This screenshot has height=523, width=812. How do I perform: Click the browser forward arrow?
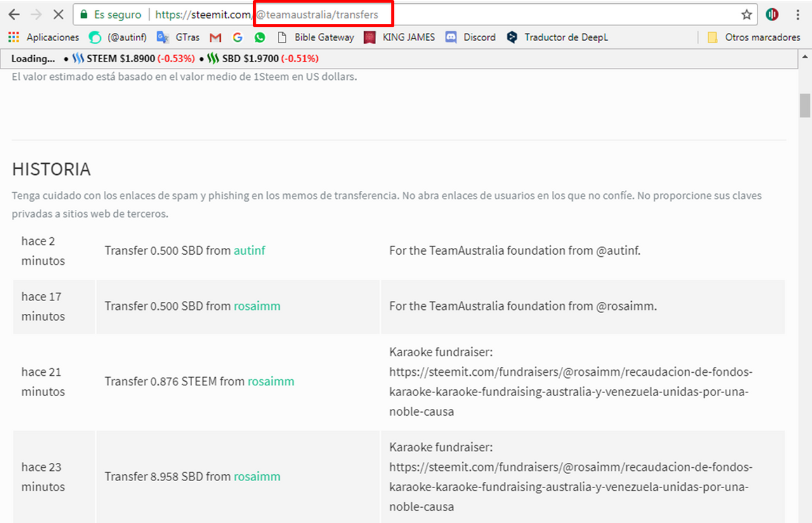point(36,14)
